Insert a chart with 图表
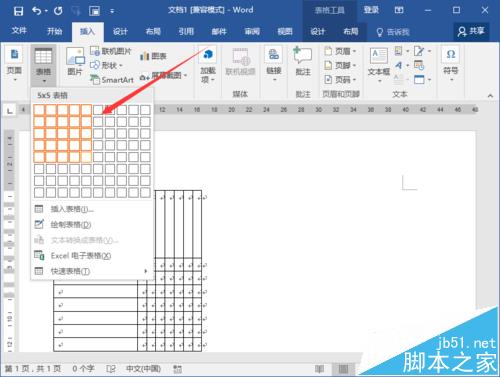Image resolution: width=500 pixels, height=377 pixels. [x=153, y=56]
